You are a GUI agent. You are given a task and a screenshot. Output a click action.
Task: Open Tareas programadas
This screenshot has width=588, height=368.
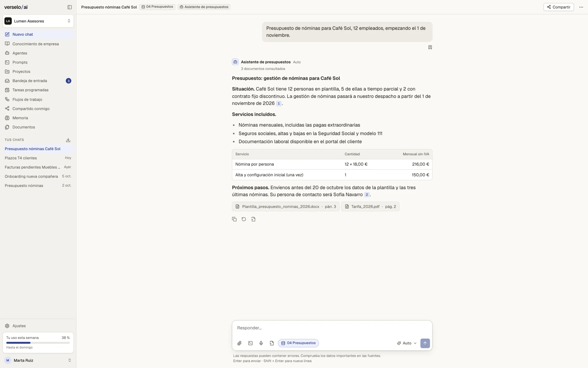pyautogui.click(x=38, y=90)
